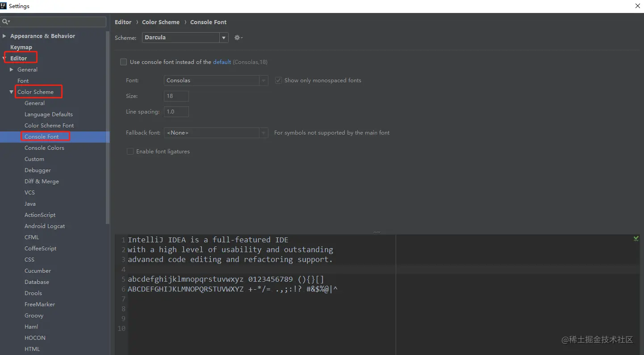
Task: Select VCS color settings
Action: point(29,192)
